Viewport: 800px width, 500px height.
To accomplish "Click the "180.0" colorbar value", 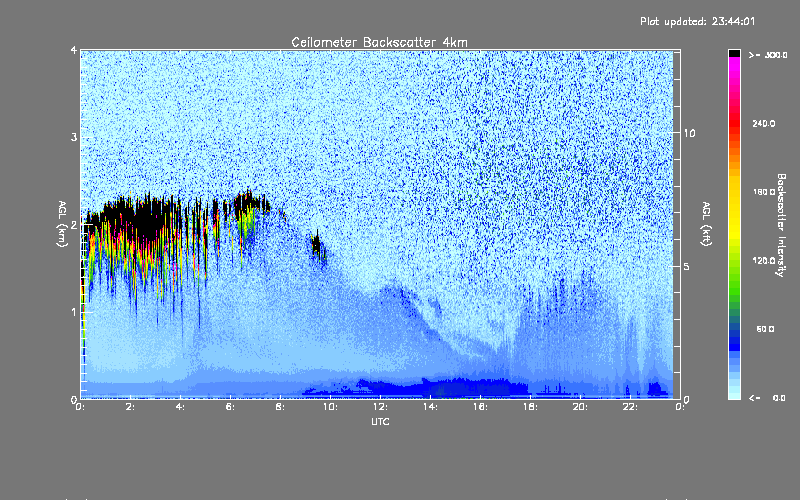I will coord(764,192).
